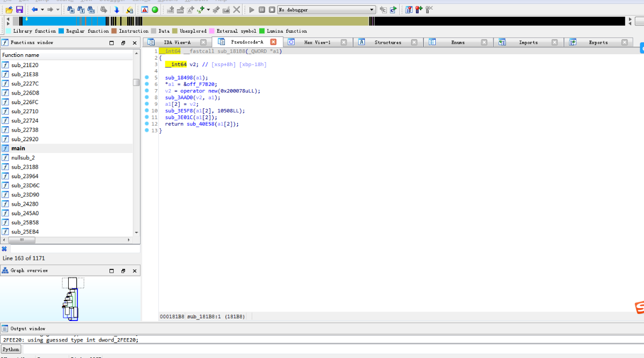This screenshot has height=358, width=644.
Task: Open the Imports tab
Action: tap(528, 42)
